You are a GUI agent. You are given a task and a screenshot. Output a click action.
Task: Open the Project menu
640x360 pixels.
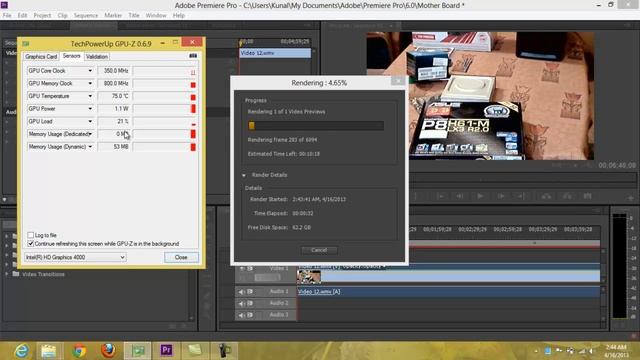click(42, 15)
